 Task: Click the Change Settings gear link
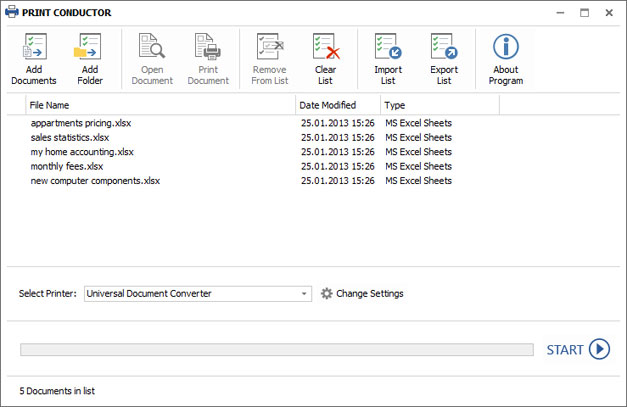[362, 293]
